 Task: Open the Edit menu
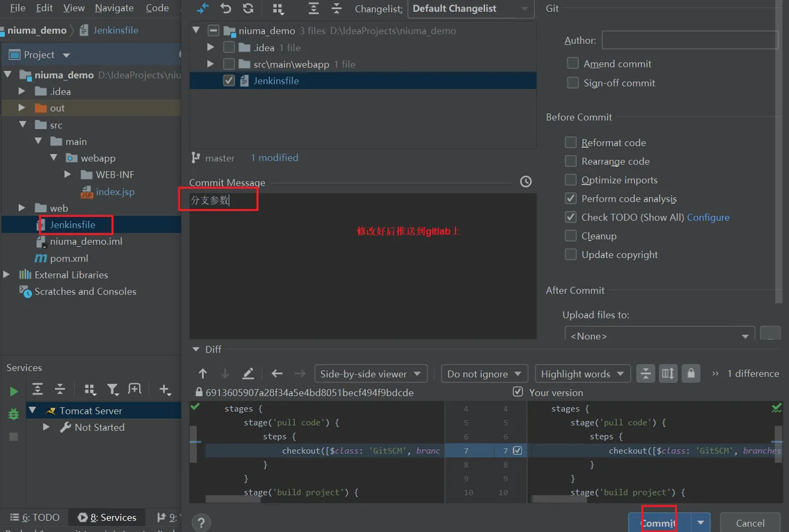pyautogui.click(x=45, y=8)
